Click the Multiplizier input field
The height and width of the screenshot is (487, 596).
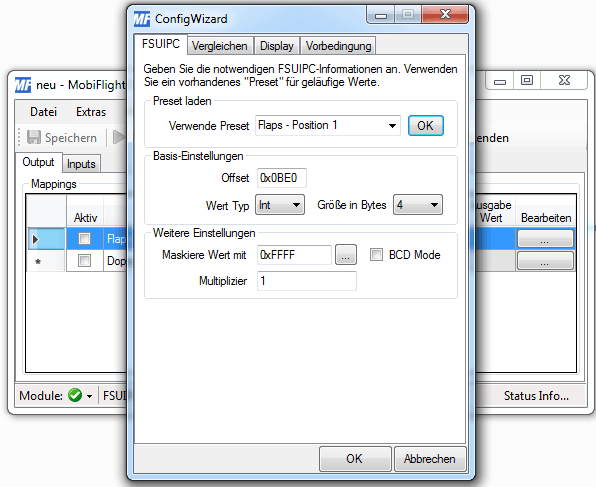[x=307, y=281]
